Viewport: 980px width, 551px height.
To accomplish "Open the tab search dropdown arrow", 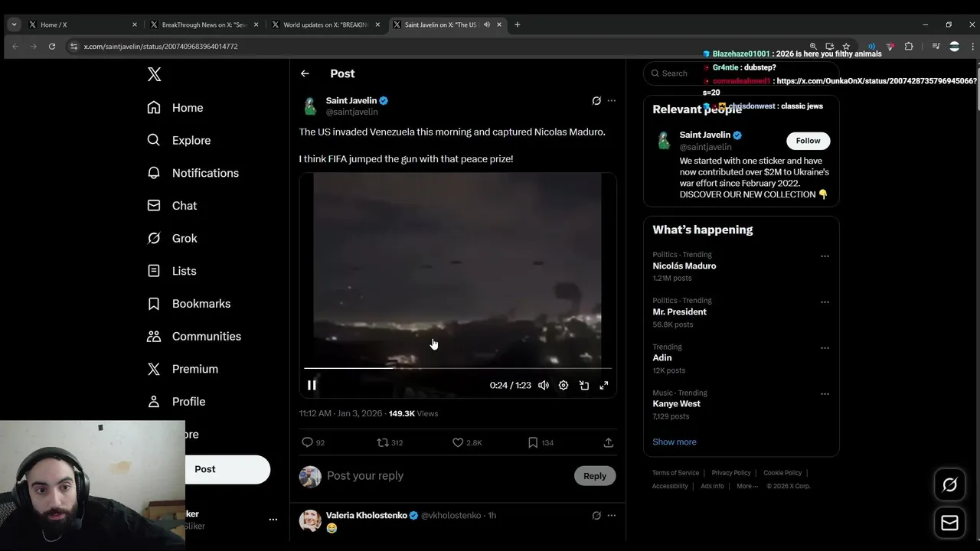I will (x=14, y=24).
